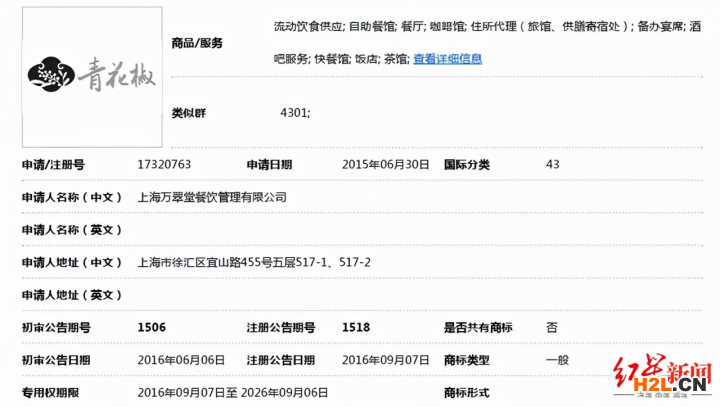Select application date 2015年06月30日

386,164
